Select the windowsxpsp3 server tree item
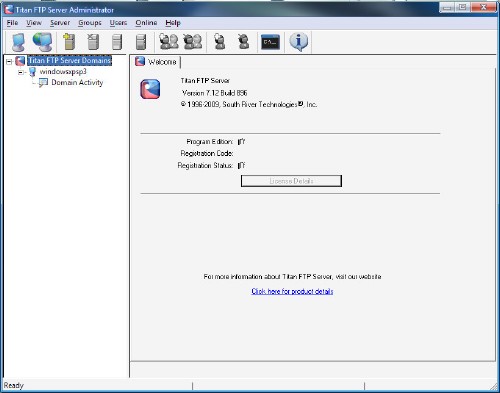500x393 pixels. click(63, 72)
